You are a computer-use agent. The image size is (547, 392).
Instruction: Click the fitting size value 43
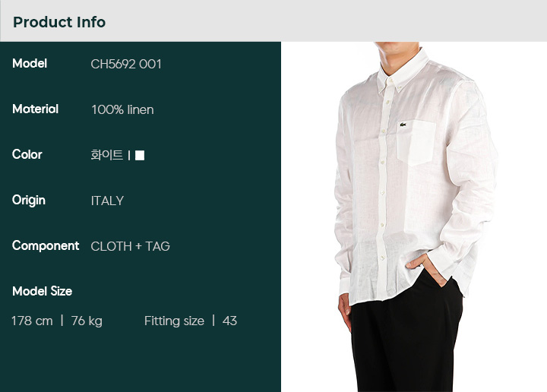pyautogui.click(x=229, y=321)
